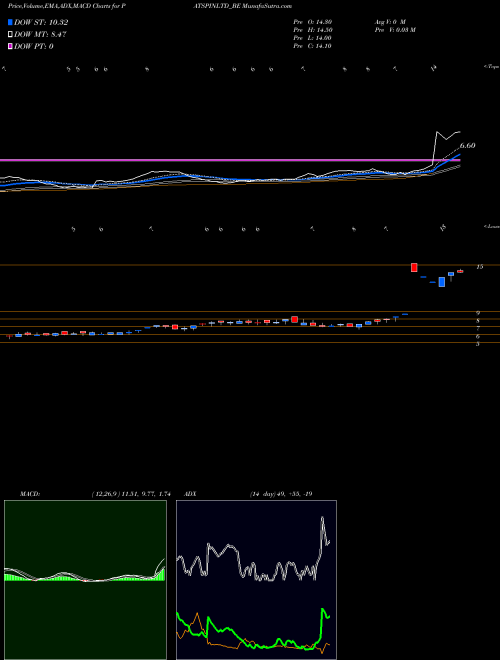Image resolution: width=500 pixels, height=660 pixels.
Task: Open the dark blue ADX indicator chart
Action: pyautogui.click(x=256, y=580)
